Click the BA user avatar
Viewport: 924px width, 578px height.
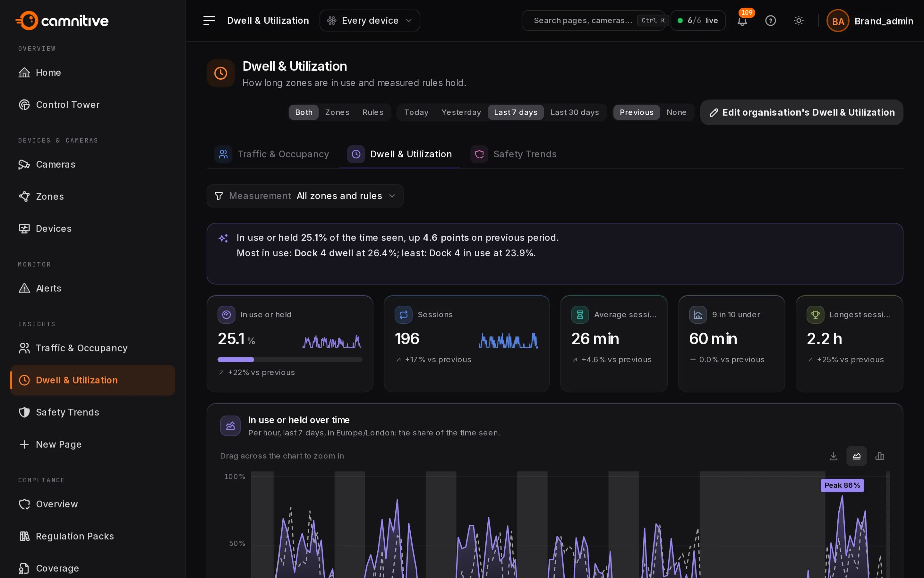[x=838, y=21]
